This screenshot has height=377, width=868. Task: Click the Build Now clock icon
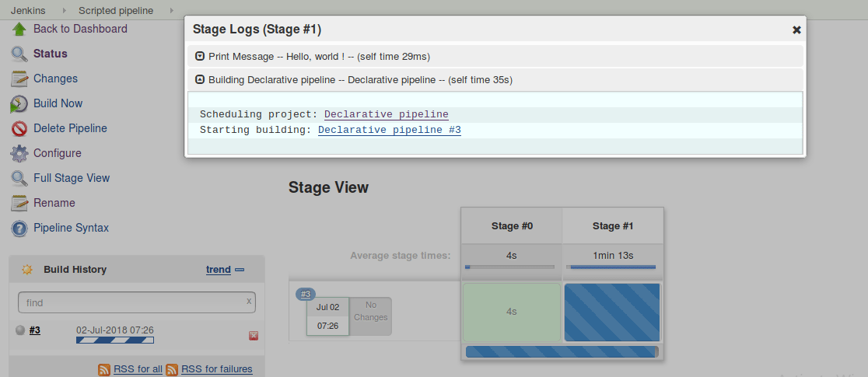19,104
